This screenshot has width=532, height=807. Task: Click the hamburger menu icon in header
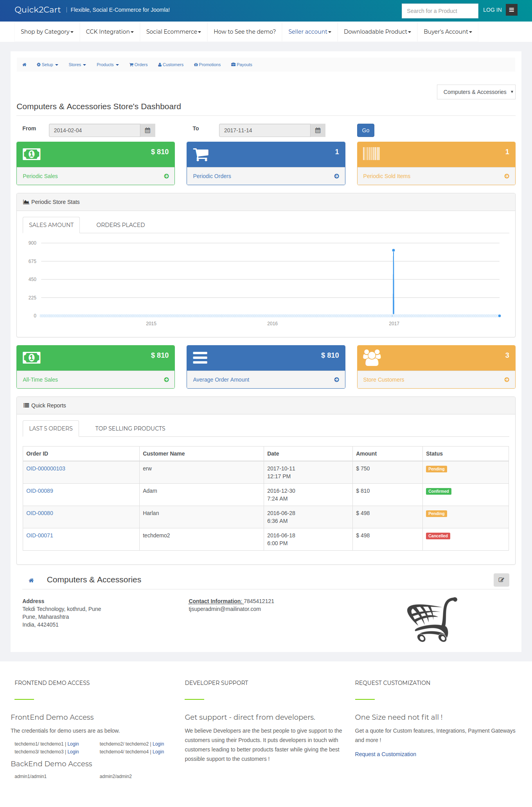tap(511, 10)
